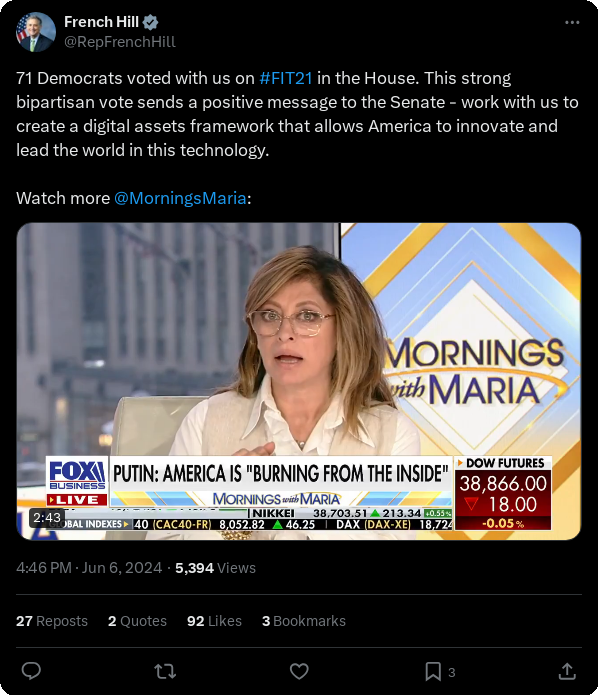Click the 3 Bookmarks count
This screenshot has height=695, width=598.
pyautogui.click(x=304, y=621)
